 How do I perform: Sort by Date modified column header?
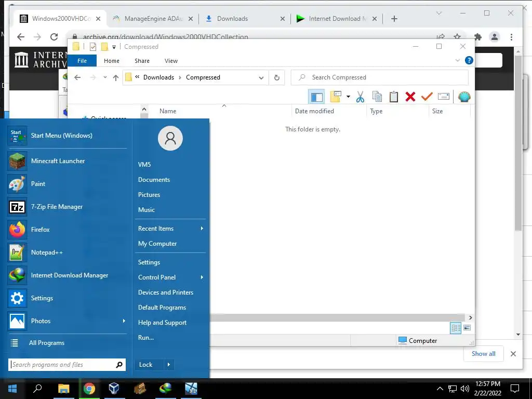click(314, 111)
